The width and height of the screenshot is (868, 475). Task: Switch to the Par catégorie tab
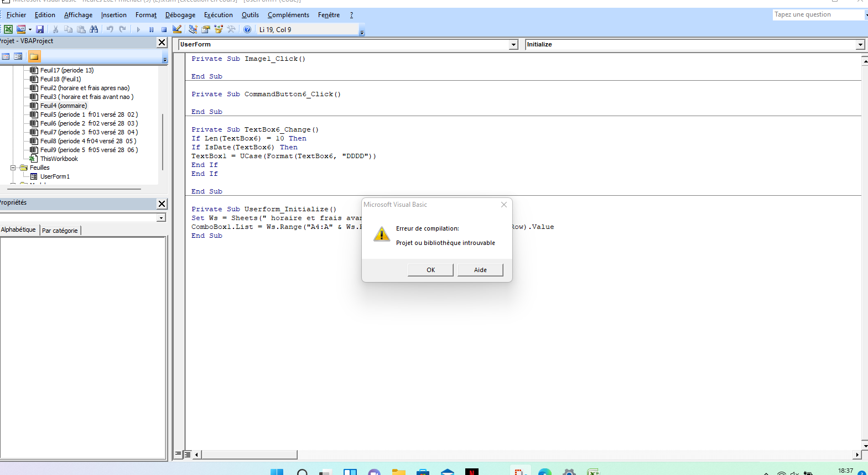point(60,231)
